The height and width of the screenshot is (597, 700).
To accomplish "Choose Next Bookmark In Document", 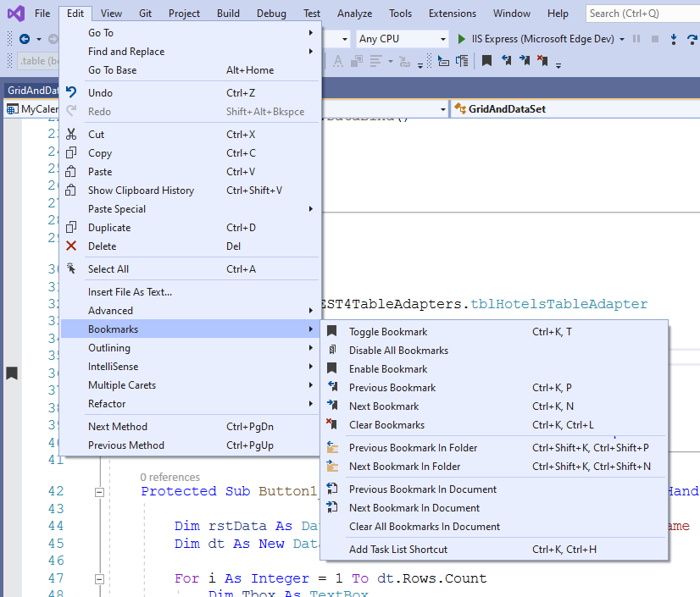I will tap(494, 508).
